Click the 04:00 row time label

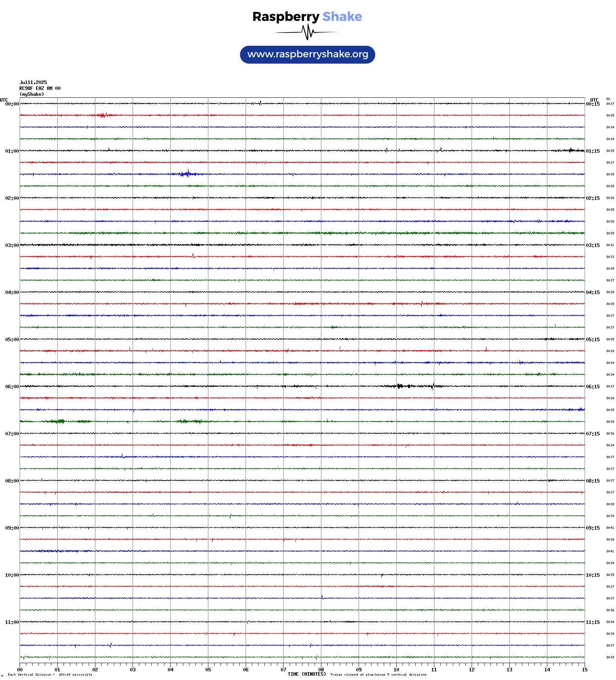tap(12, 292)
